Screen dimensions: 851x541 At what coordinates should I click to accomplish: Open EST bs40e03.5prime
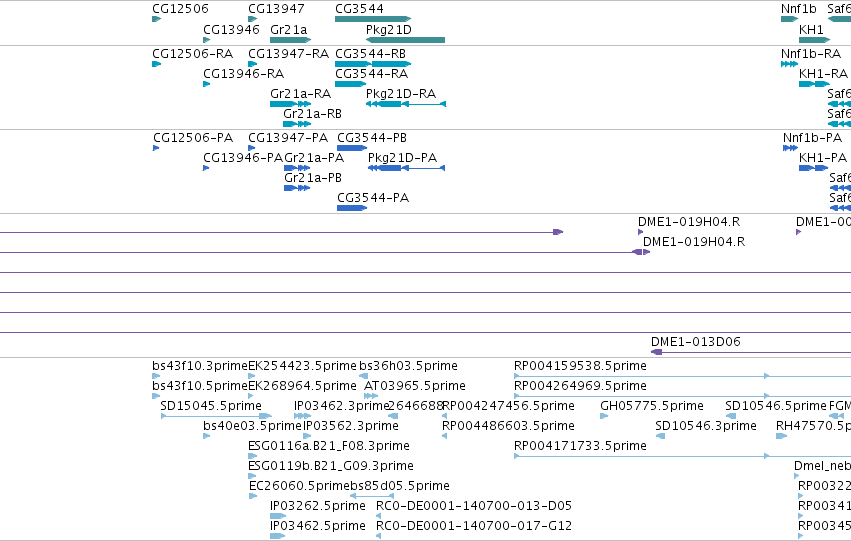[206, 436]
